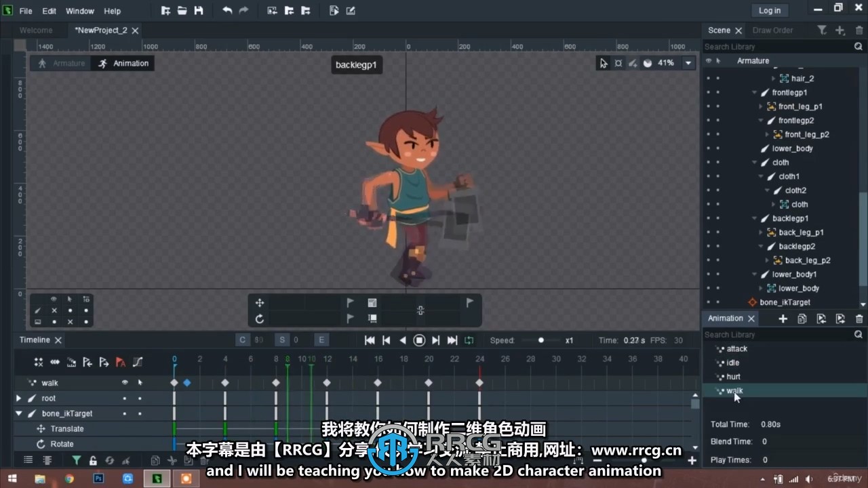868x488 pixels.
Task: Click the feedback edit toolbar icon
Action: (x=351, y=10)
